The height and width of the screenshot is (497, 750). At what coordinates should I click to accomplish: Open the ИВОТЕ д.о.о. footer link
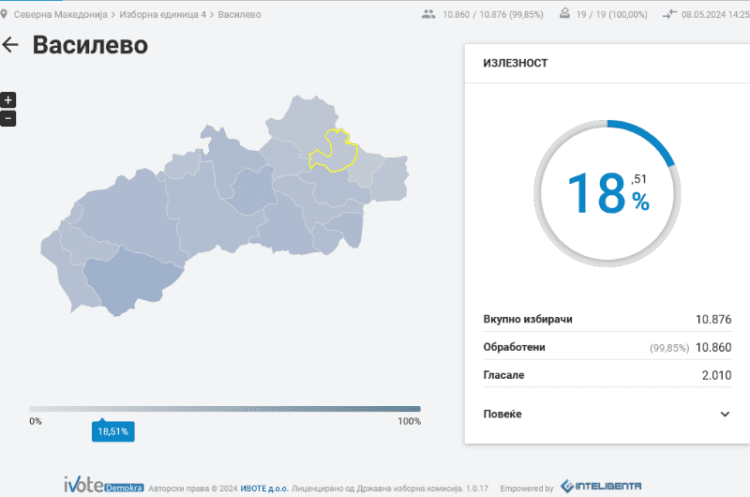[x=264, y=488]
